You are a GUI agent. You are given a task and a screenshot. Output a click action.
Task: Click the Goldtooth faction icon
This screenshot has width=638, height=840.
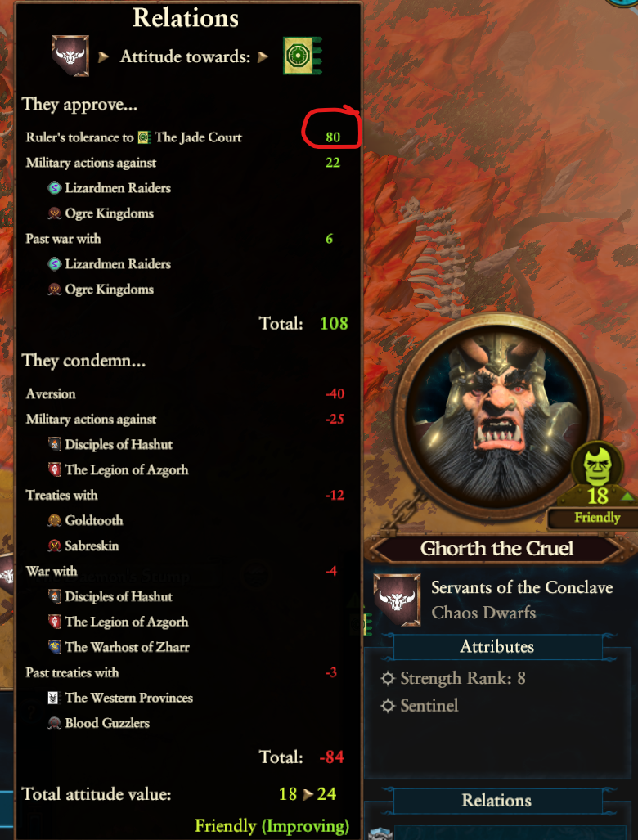click(x=55, y=520)
